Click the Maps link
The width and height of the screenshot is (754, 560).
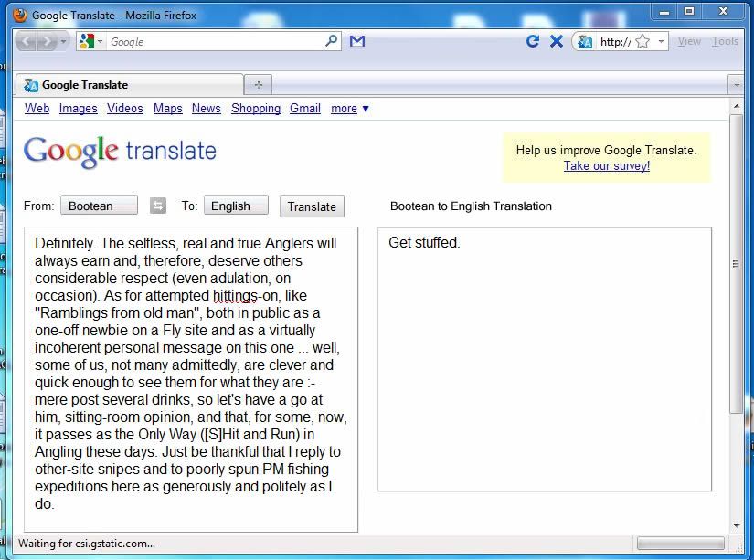(x=168, y=109)
